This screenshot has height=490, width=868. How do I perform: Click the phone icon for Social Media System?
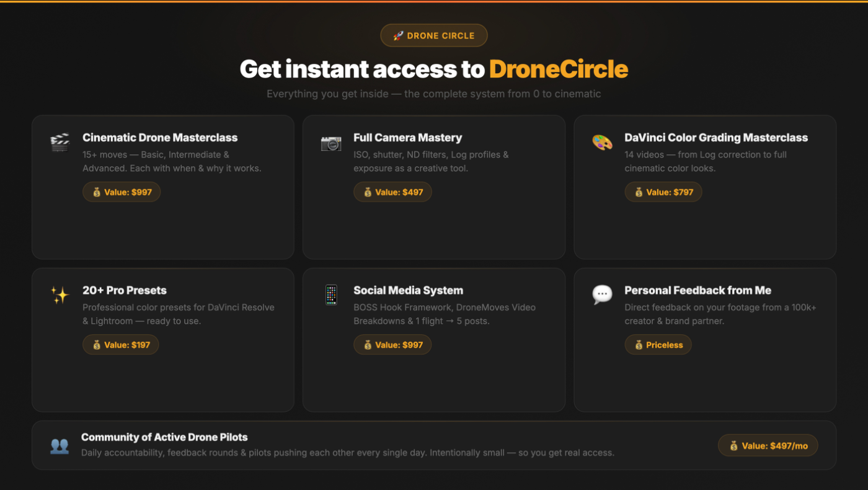(331, 295)
